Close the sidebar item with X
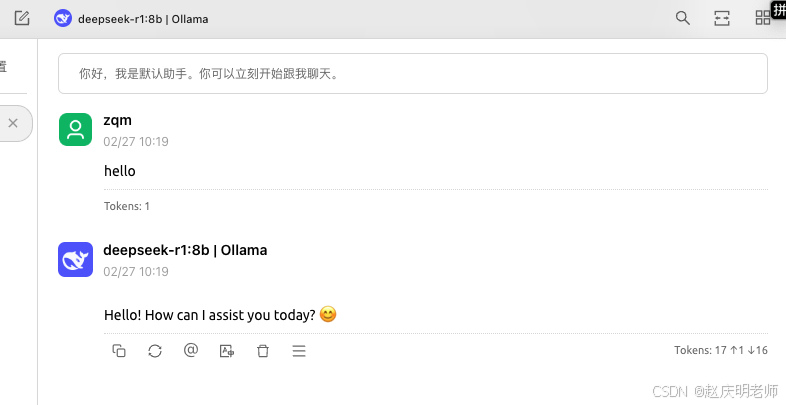The image size is (786, 405). (13, 123)
